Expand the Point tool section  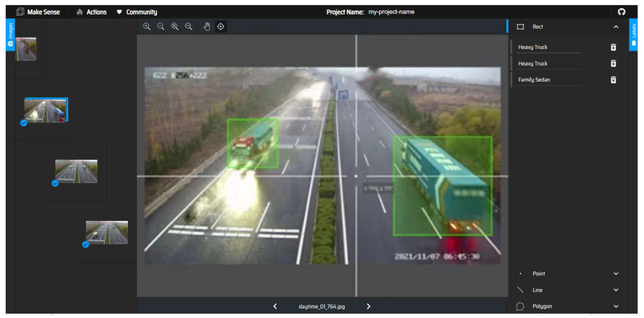(616, 274)
